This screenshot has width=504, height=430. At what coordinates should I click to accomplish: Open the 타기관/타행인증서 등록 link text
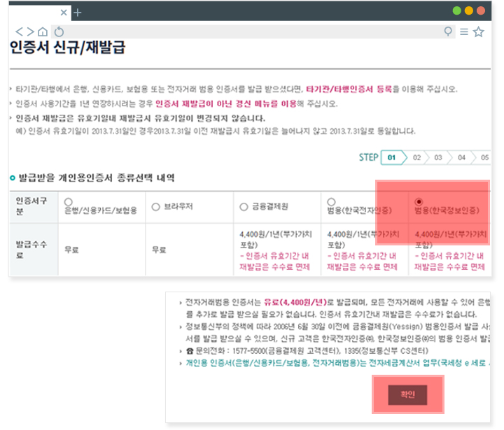(349, 89)
